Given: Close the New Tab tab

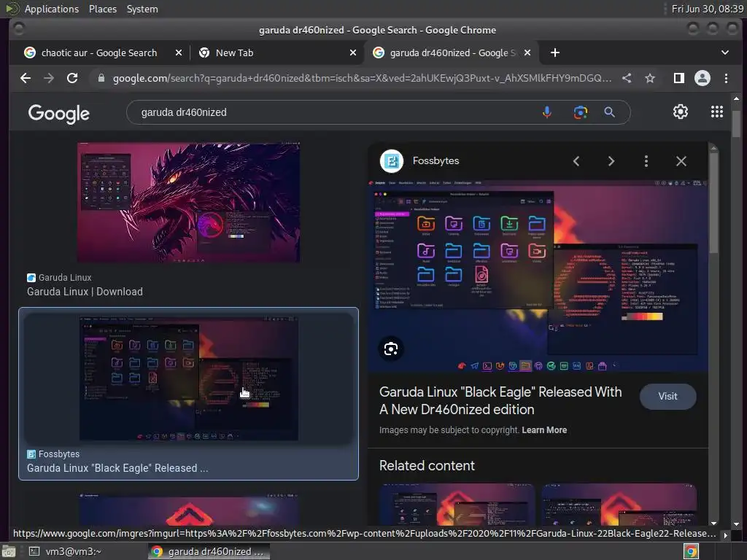Looking at the screenshot, I should click(353, 52).
